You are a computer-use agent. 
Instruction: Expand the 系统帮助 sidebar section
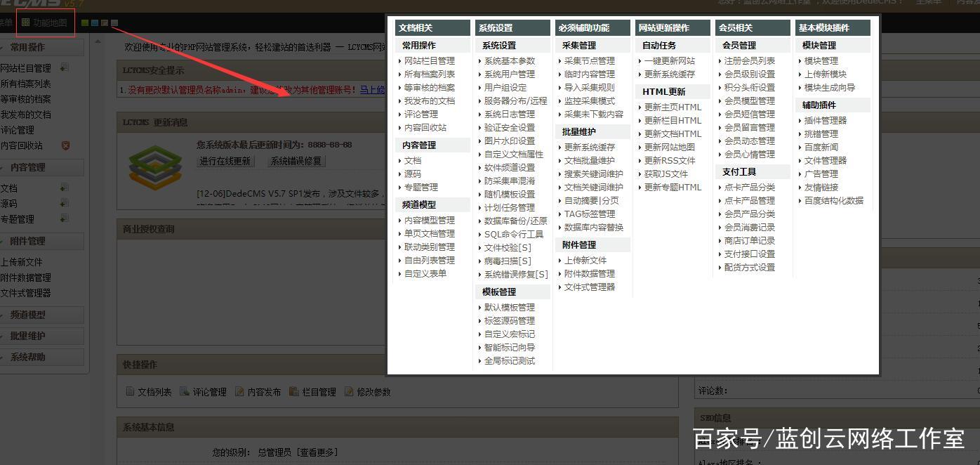tap(41, 357)
